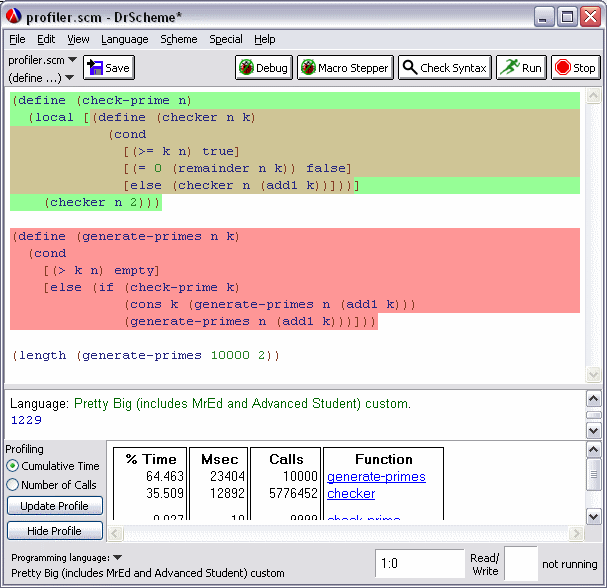This screenshot has height=588, width=607.
Task: Click the profile table vertical scroll thumb
Action: tap(593, 474)
